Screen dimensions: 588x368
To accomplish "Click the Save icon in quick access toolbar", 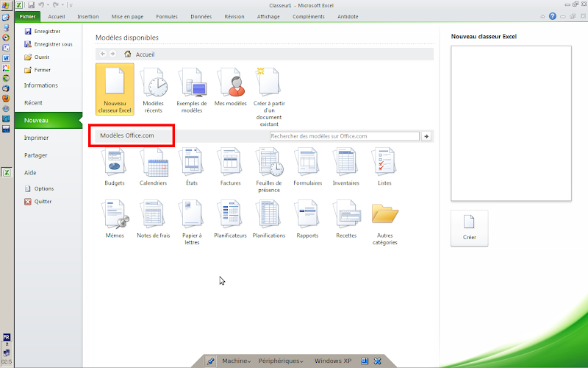I will pos(32,5).
